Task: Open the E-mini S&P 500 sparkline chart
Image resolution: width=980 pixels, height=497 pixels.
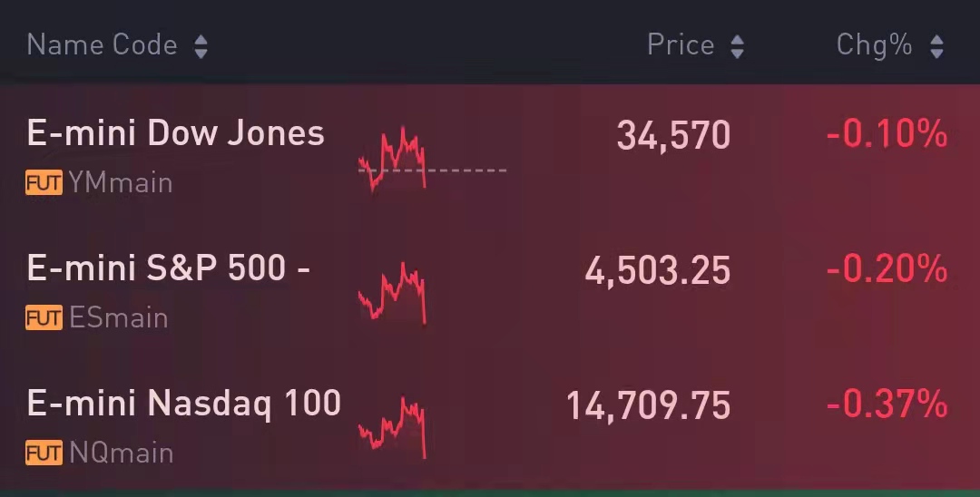Action: click(x=394, y=294)
